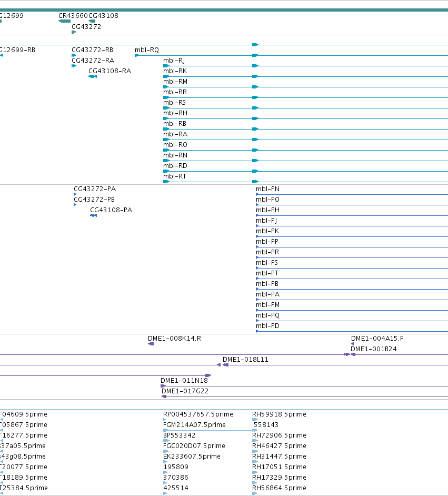Click the CG43272 gene arrow glyph
The image size is (448, 496).
pos(74,32)
